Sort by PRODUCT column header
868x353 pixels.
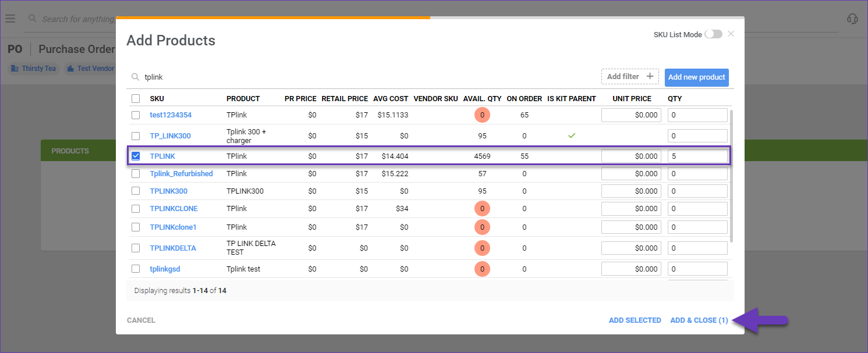coord(243,98)
